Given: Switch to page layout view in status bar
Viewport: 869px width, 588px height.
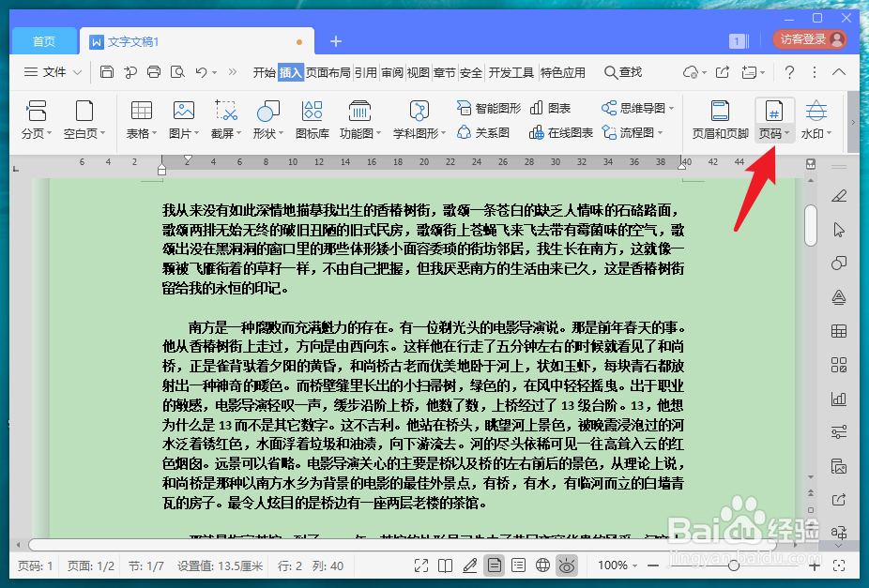Looking at the screenshot, I should coord(494,565).
